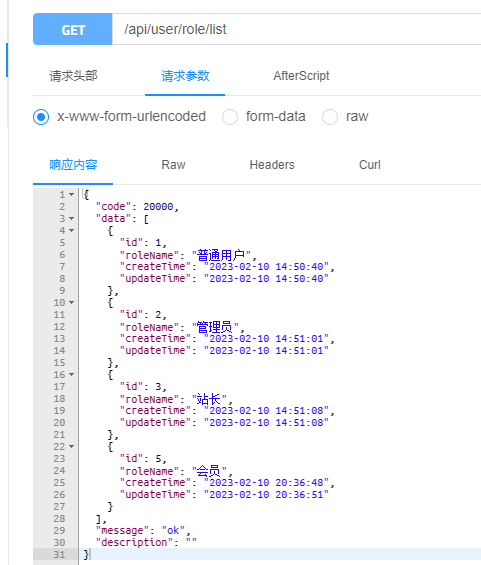Click updateTime value 2023-02-10 14:51:01
This screenshot has width=481, height=565.
click(266, 351)
